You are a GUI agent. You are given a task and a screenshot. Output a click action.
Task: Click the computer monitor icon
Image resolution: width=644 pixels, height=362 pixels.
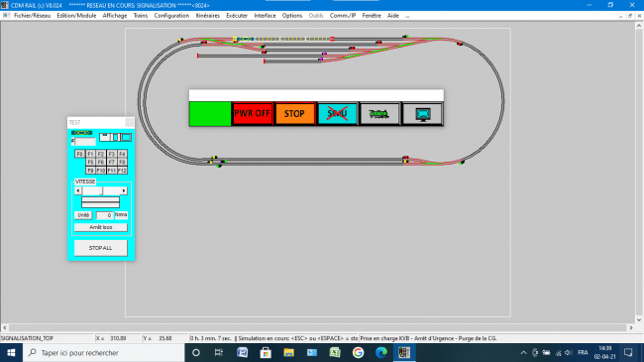point(422,113)
